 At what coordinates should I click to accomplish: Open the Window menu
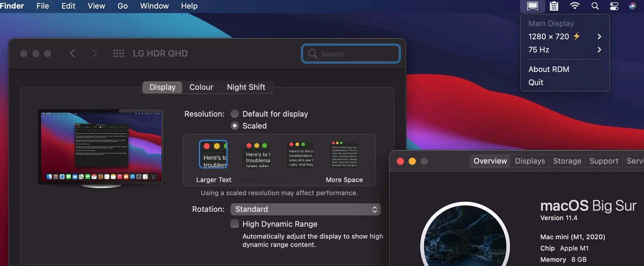[x=154, y=6]
